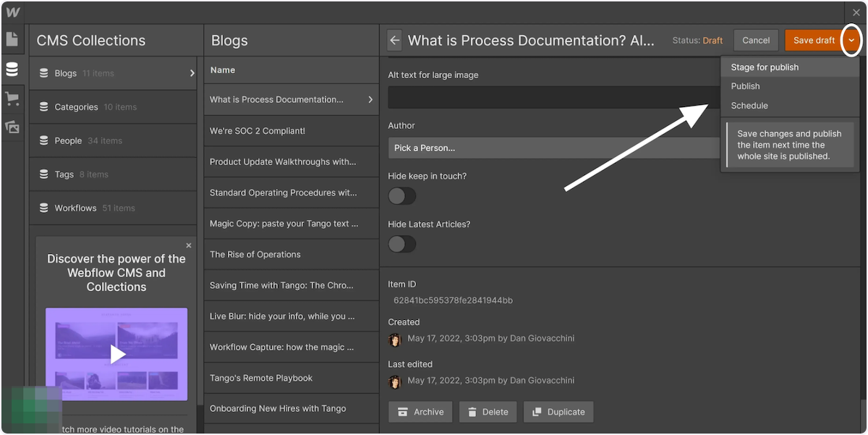Select Saving Time with Tango item
The height and width of the screenshot is (435, 868).
[x=292, y=285]
